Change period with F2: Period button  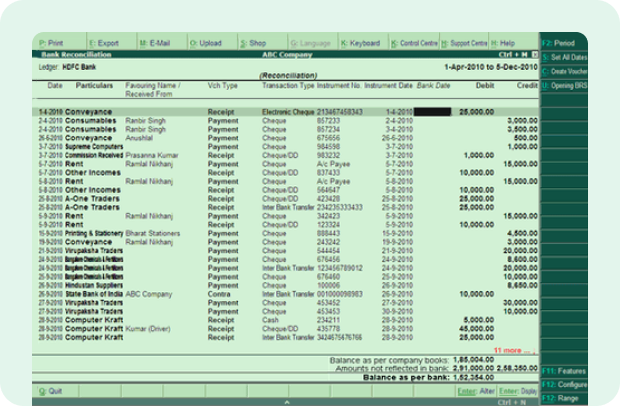(564, 43)
